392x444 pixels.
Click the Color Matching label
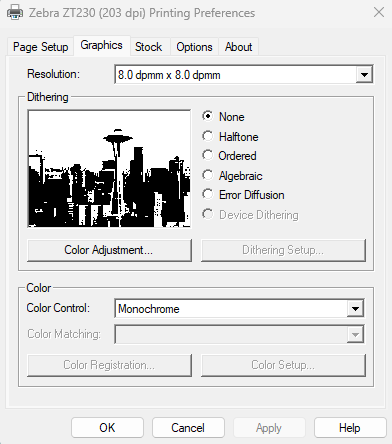pos(64,334)
